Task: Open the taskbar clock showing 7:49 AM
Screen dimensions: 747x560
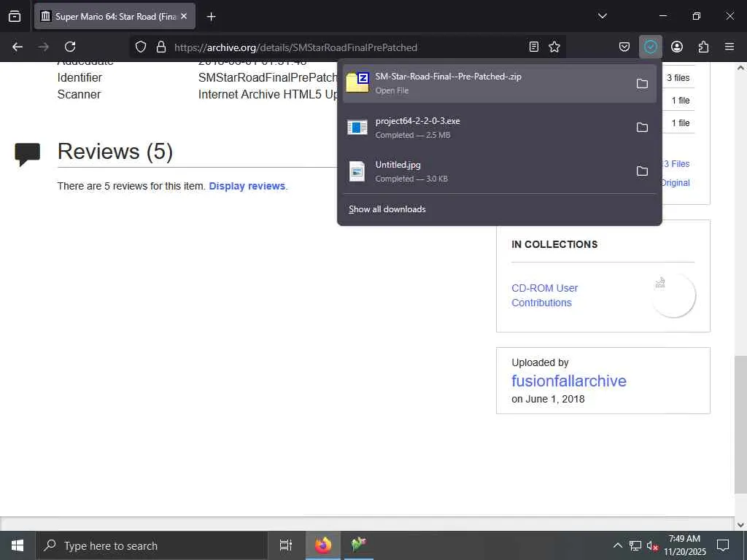Action: [x=684, y=545]
